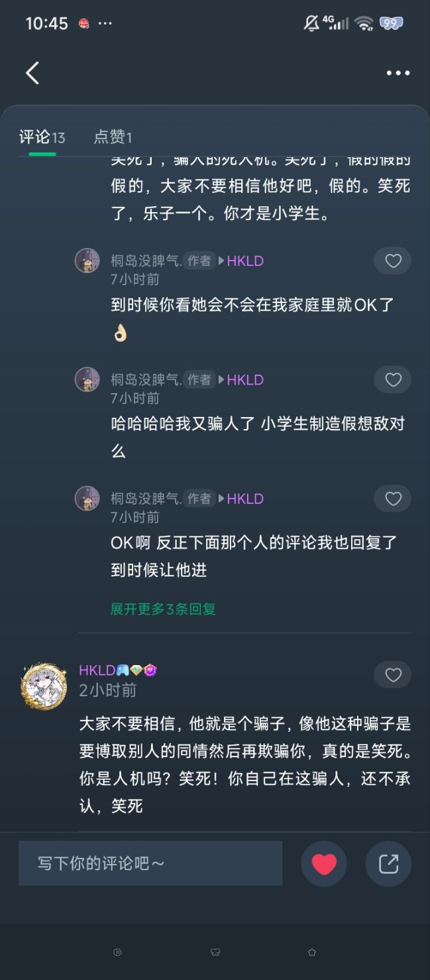
Task: Open HKLD's gold-framed profile avatar
Action: click(44, 685)
